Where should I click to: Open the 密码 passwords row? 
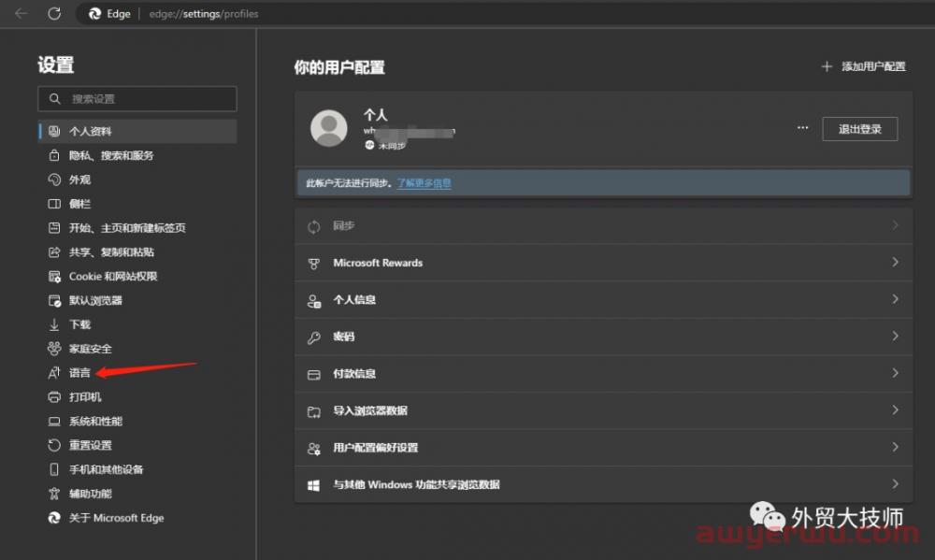pos(603,337)
